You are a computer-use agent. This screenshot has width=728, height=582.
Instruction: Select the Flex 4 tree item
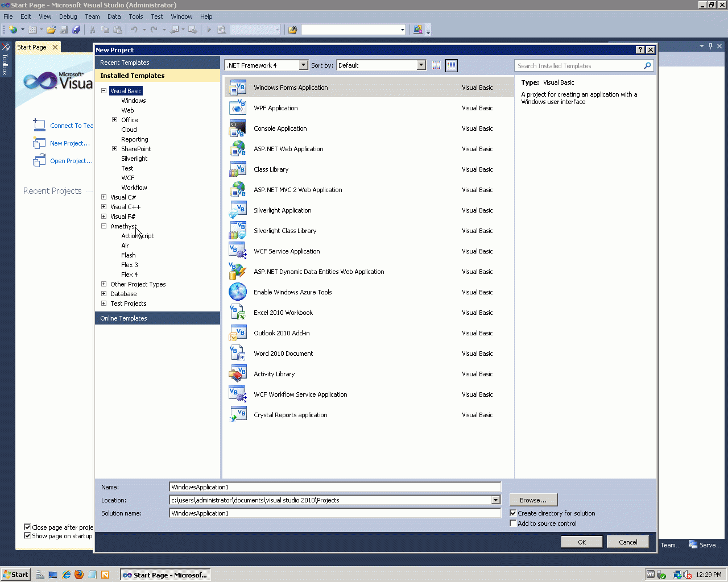coord(129,275)
